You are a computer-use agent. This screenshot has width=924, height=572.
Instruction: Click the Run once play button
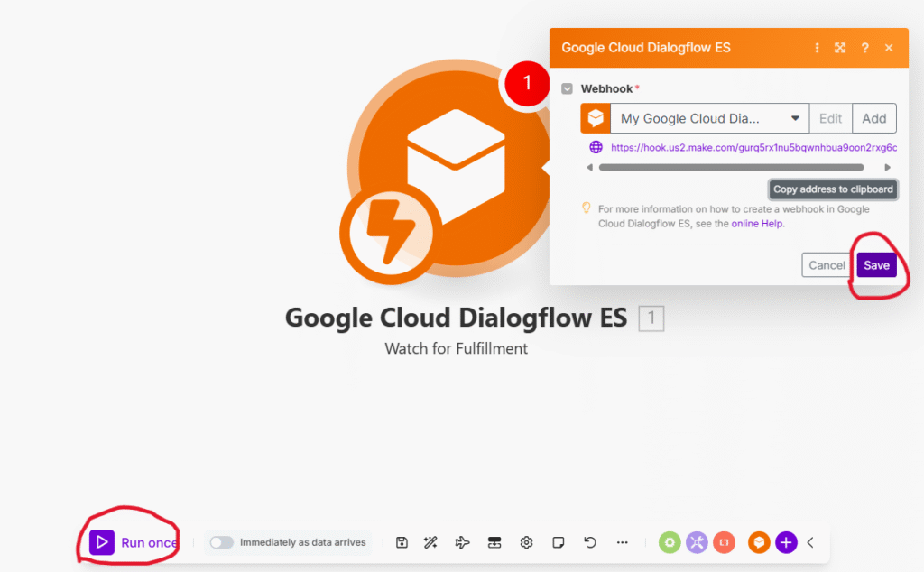click(102, 542)
